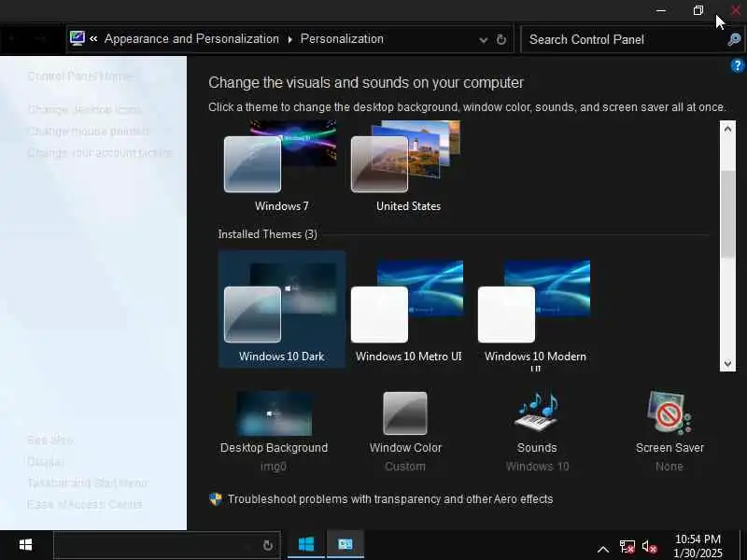Open Sounds settings icon

coord(537,413)
